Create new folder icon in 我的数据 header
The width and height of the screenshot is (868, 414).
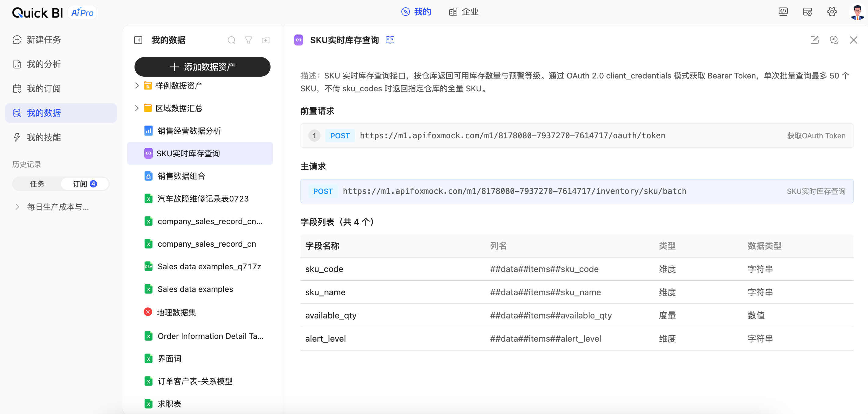tap(266, 40)
